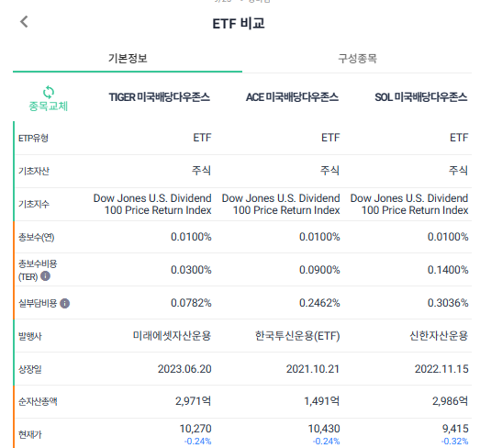Click listing date 2023.06.20
Viewport: 480px width, 448px height.
(x=184, y=369)
